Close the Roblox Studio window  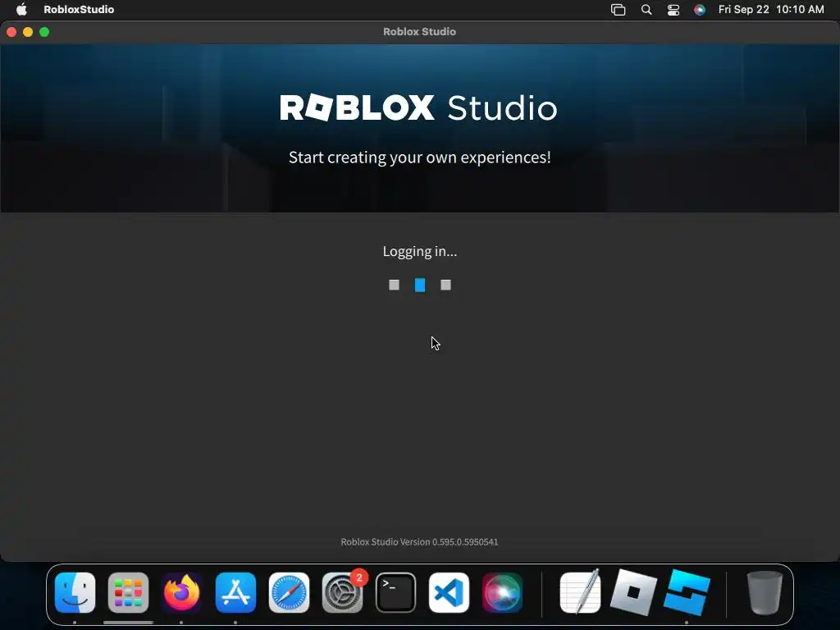(11, 32)
